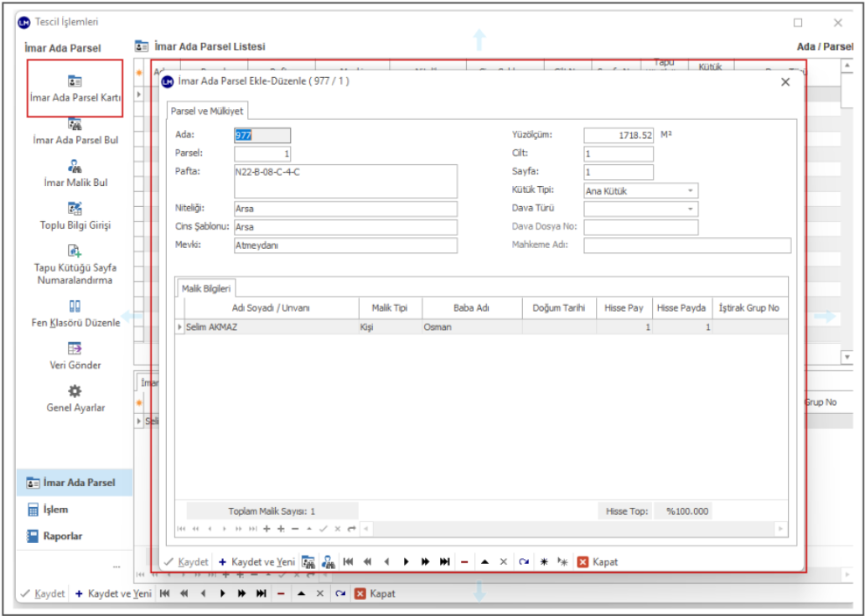This screenshot has width=865, height=616.
Task: Click Kaydet ve Yeni in dialog
Action: point(256,562)
